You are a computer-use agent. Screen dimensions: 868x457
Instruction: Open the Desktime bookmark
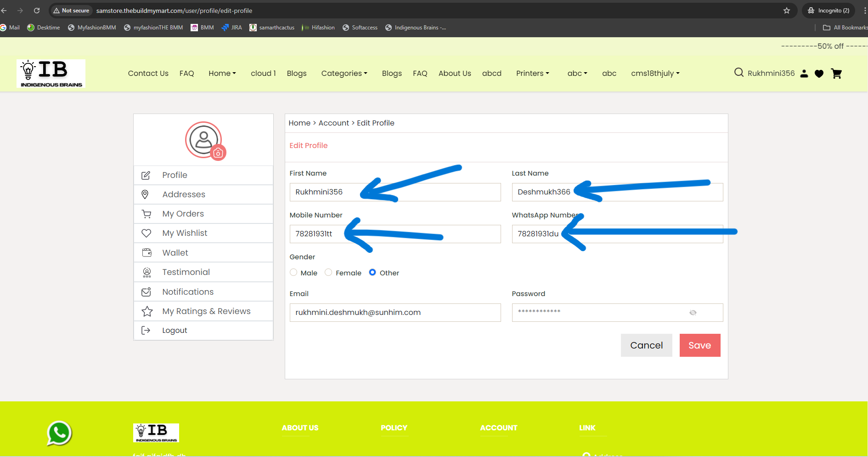44,28
